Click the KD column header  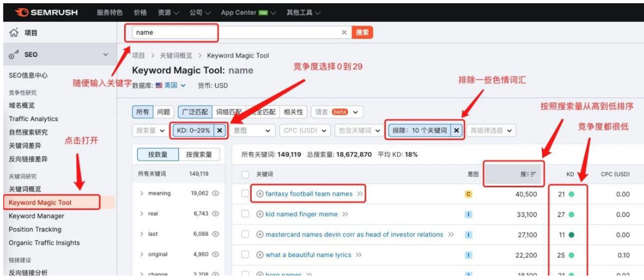coord(570,174)
